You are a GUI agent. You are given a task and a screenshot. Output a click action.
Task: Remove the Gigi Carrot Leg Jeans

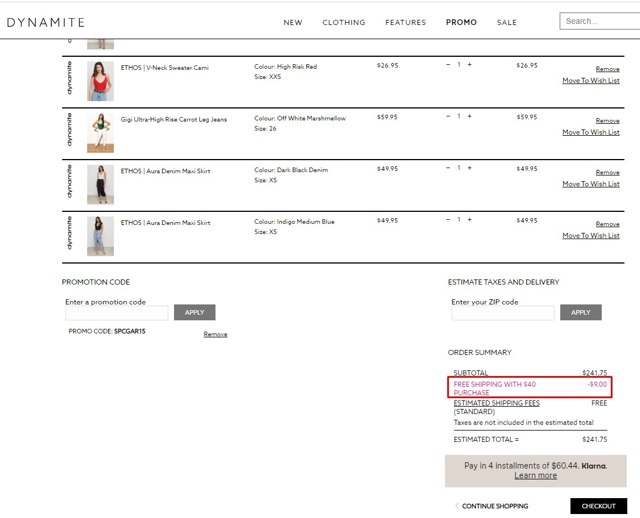607,121
